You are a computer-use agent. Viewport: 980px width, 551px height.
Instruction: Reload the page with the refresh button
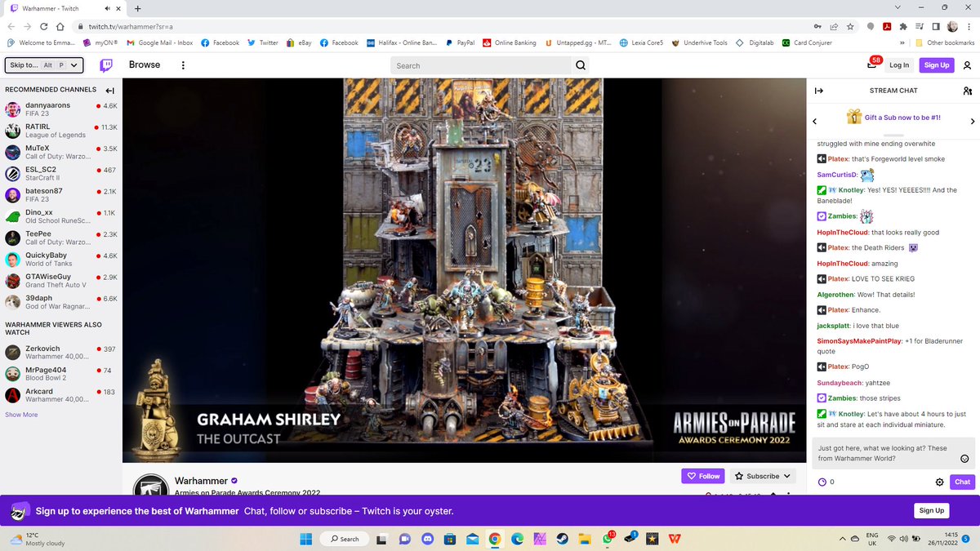[x=43, y=26]
